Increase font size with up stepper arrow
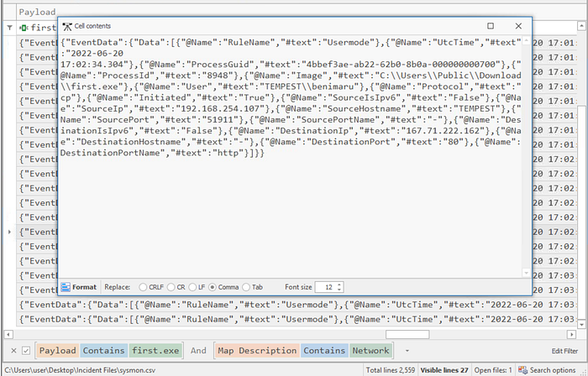The image size is (588, 376). [x=339, y=285]
